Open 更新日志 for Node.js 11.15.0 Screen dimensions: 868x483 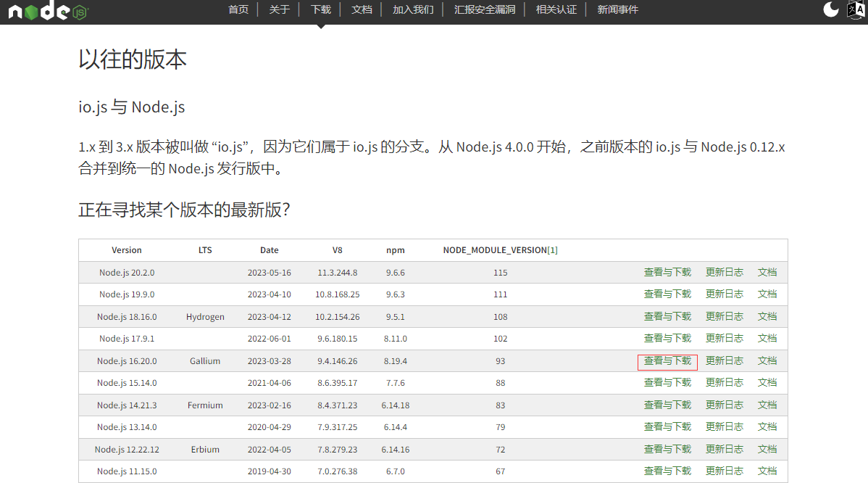724,471
